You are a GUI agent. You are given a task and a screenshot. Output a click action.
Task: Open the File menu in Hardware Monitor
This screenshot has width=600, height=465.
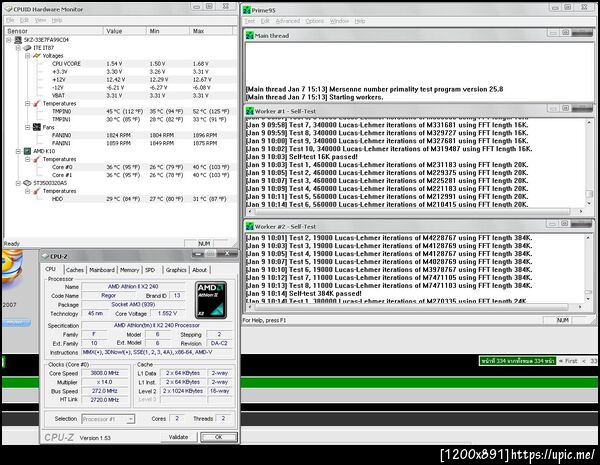(10, 20)
